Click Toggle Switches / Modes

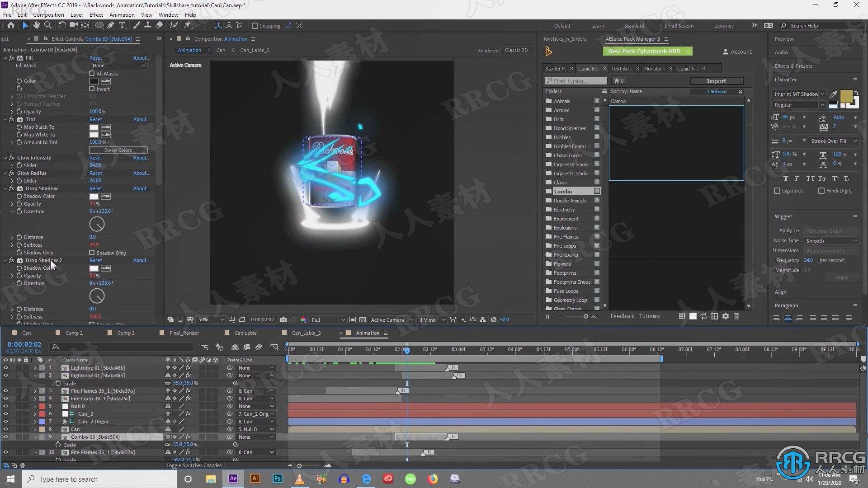tap(194, 465)
